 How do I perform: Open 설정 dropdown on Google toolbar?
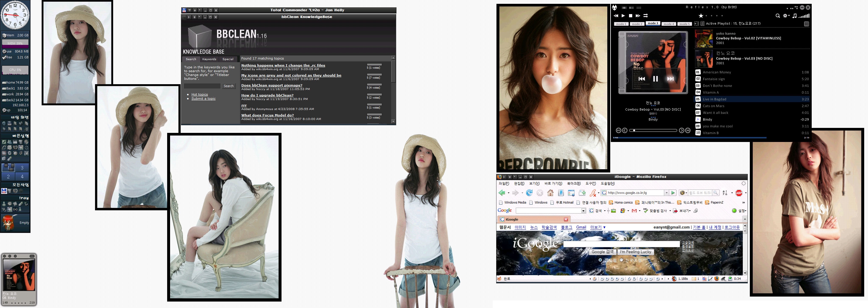[x=742, y=211]
